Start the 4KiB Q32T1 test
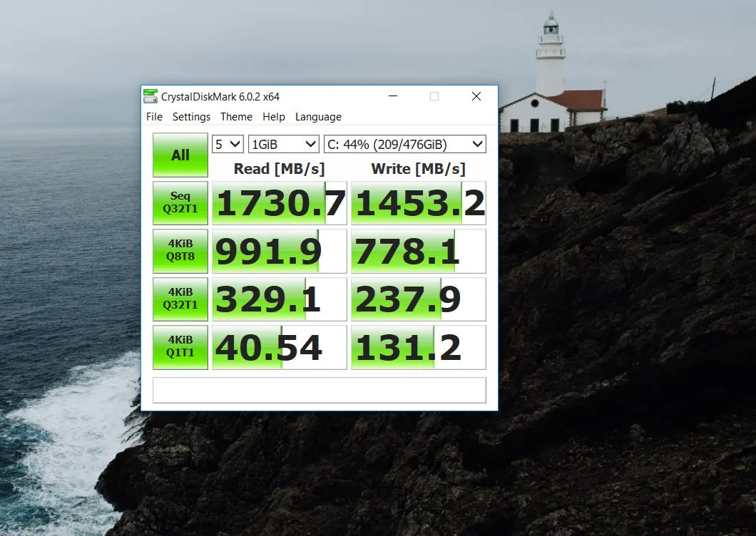The image size is (756, 536). [180, 299]
